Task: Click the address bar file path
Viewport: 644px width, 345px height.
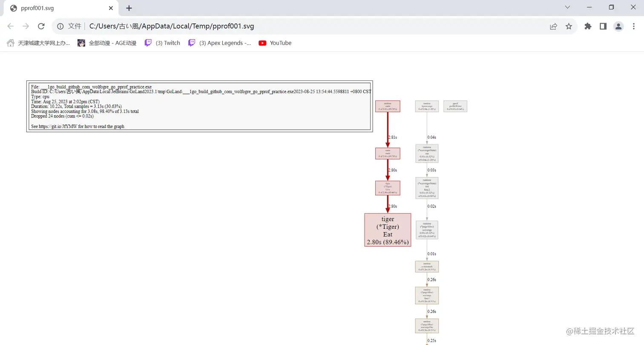Action: pos(172,26)
